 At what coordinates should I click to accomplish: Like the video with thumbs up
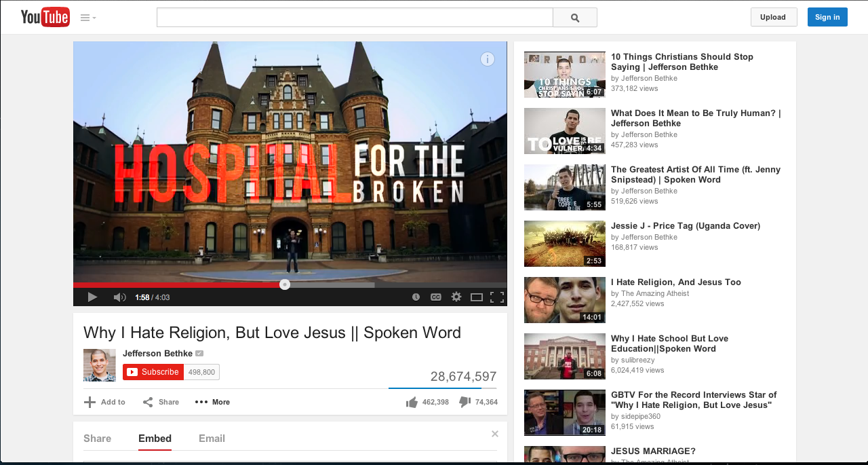tap(412, 402)
